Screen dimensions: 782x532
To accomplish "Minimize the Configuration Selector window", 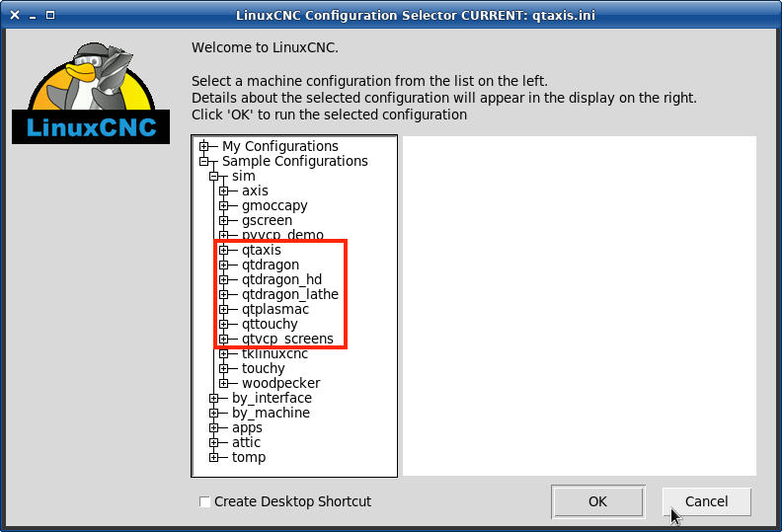I will 33,16.
